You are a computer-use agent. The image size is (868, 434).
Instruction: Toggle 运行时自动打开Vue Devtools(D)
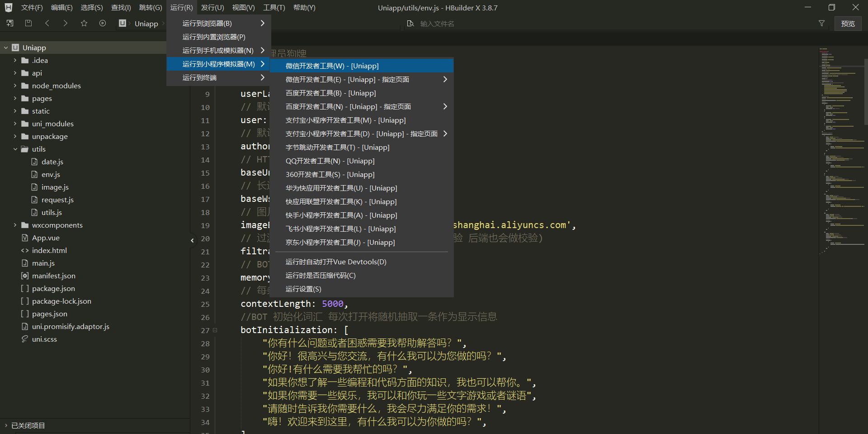coord(362,262)
